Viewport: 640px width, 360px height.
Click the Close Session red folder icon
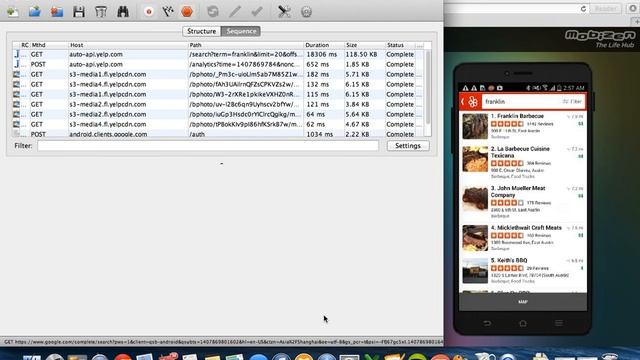click(57, 11)
